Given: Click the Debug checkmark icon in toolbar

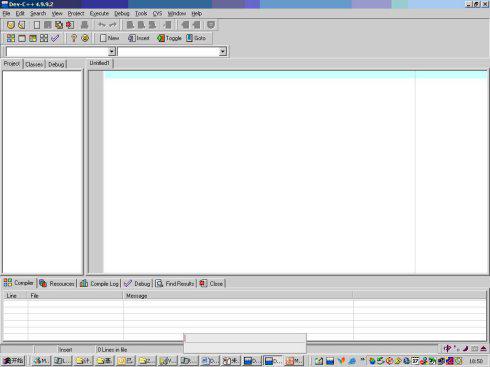Looking at the screenshot, I should pos(55,38).
